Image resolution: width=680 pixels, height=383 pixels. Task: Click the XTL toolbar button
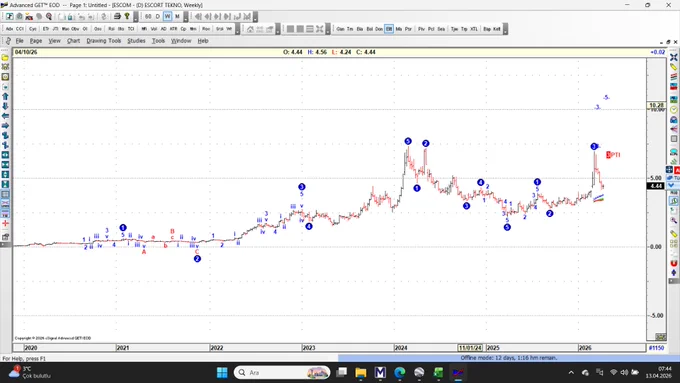(x=474, y=29)
